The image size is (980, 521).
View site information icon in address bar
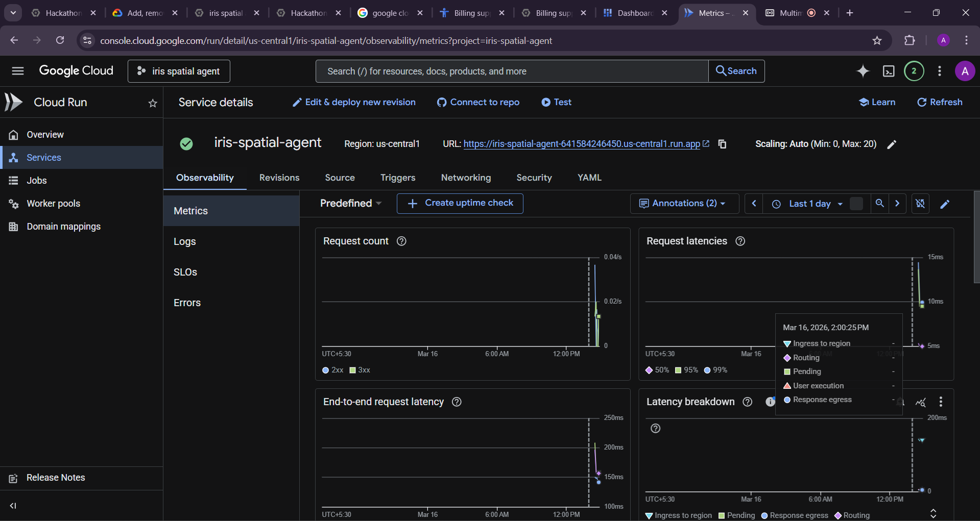[87, 40]
